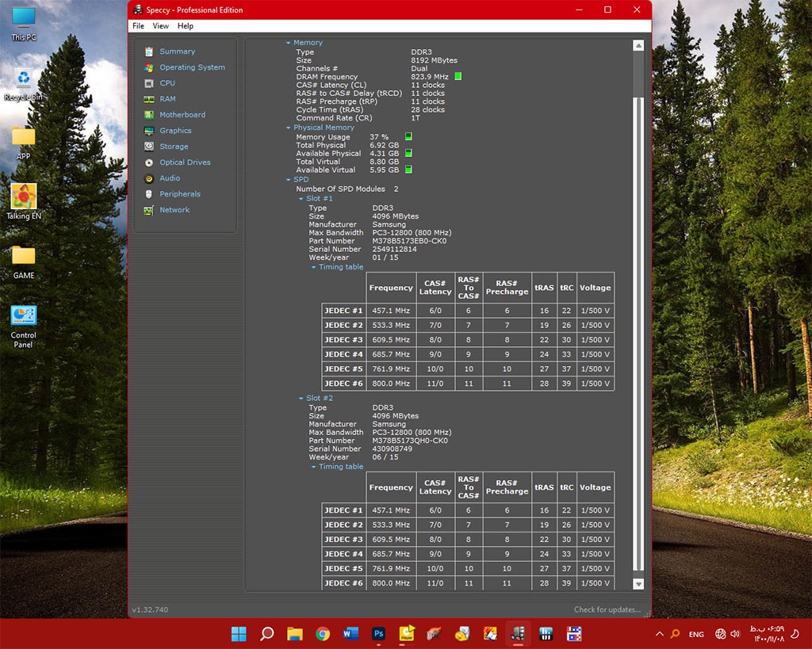Collapse the Slot #2 Timing table
The width and height of the screenshot is (812, 649).
click(313, 467)
